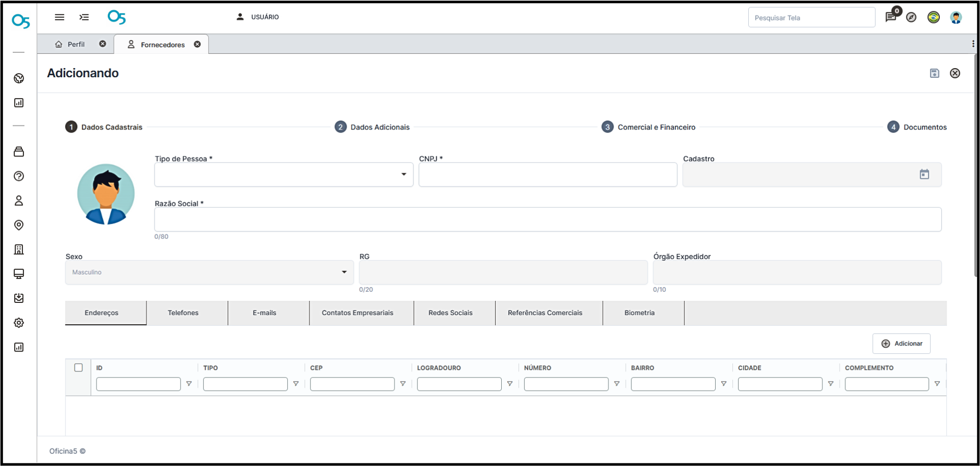
Task: Expand the Tipo de Pessoa dropdown
Action: [x=404, y=174]
